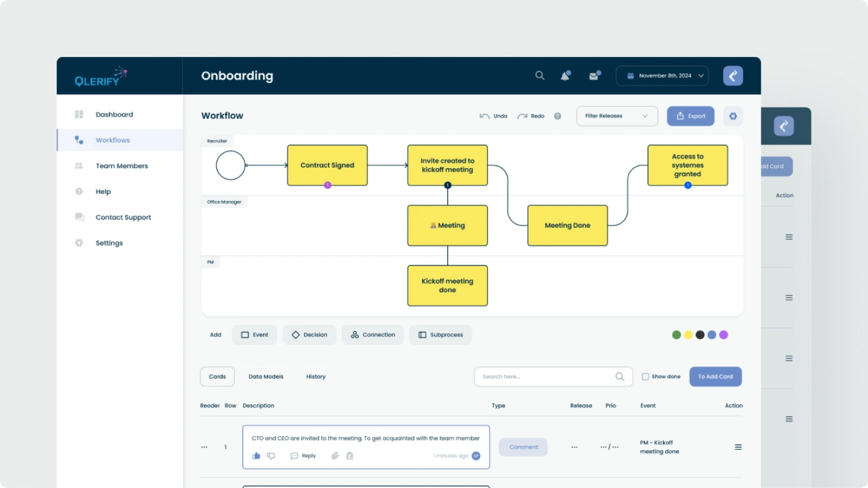
Task: Click the Qlerify logo
Action: point(101,76)
